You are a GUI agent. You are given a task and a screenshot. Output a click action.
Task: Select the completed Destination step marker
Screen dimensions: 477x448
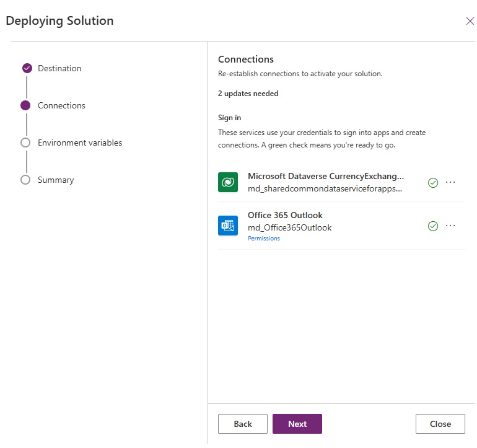click(27, 68)
